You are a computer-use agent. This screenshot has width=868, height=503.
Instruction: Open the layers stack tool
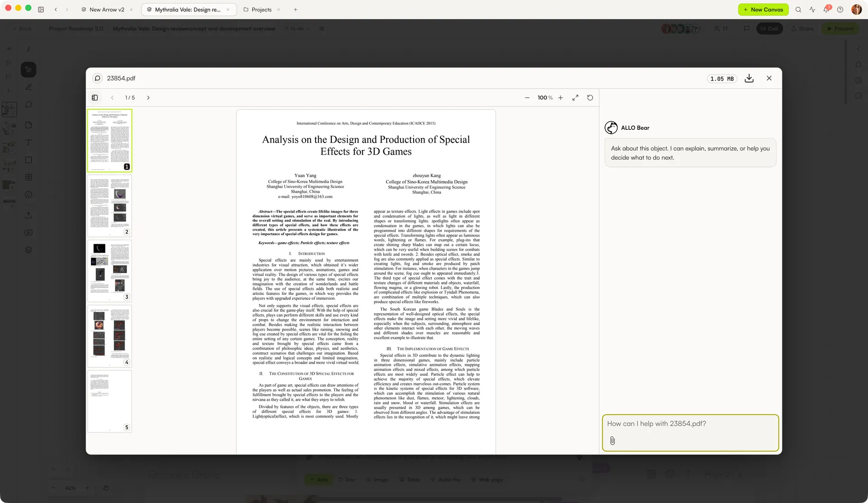[x=28, y=250]
